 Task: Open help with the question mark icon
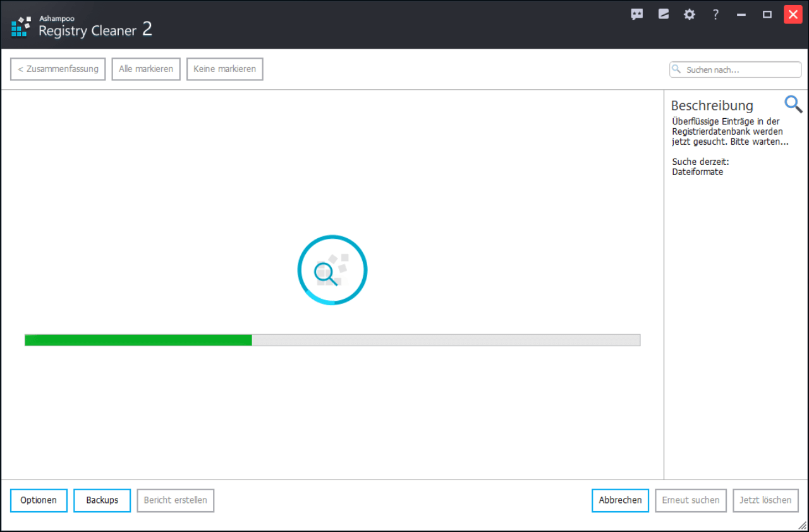[715, 15]
